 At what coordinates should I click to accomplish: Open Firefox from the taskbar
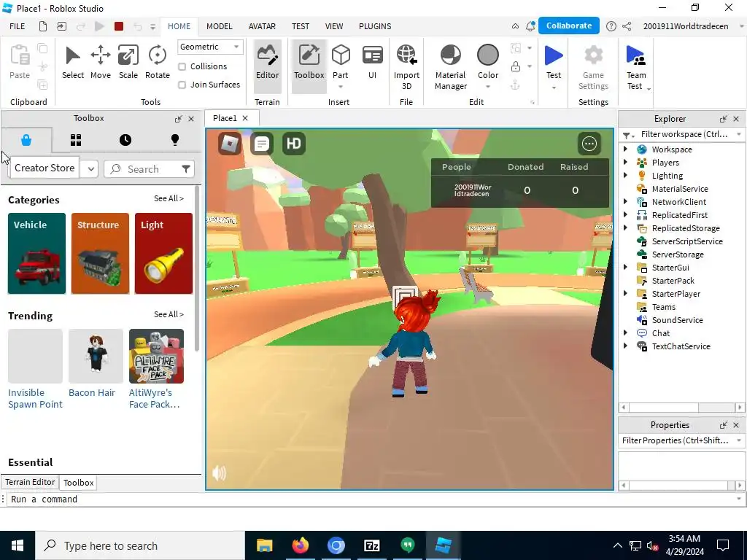point(300,545)
